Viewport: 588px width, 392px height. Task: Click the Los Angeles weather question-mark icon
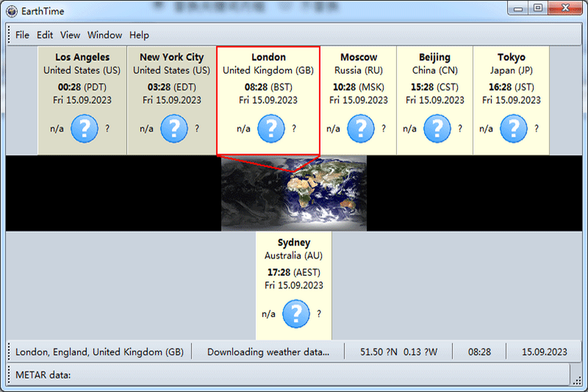(x=85, y=128)
